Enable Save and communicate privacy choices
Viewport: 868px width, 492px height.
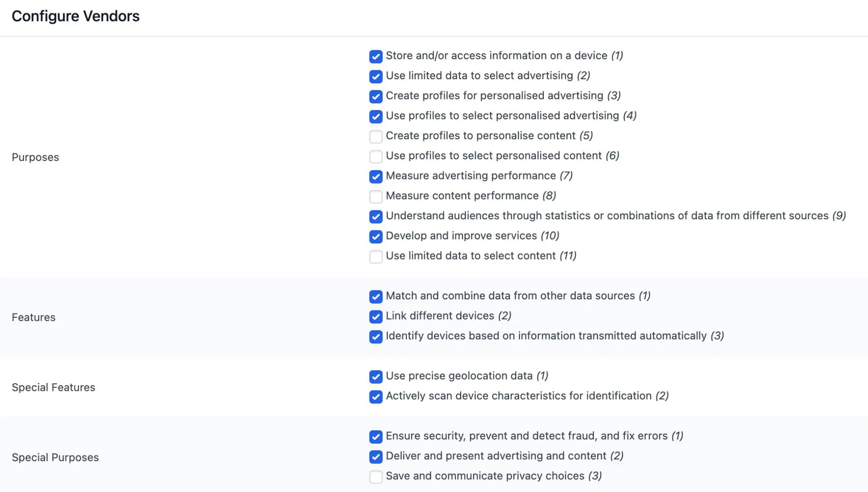pos(376,476)
